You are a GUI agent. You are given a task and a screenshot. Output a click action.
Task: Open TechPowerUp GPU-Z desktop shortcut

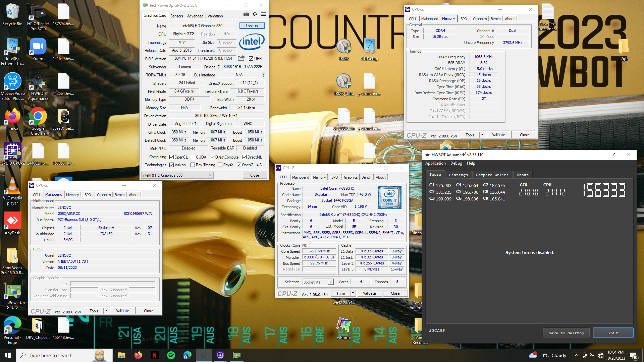coord(12,297)
